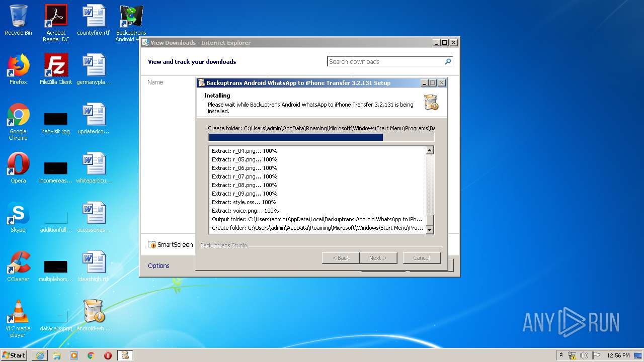This screenshot has height=362, width=644.
Task: Click Cancel in Backuptrans setup
Action: coord(422,258)
